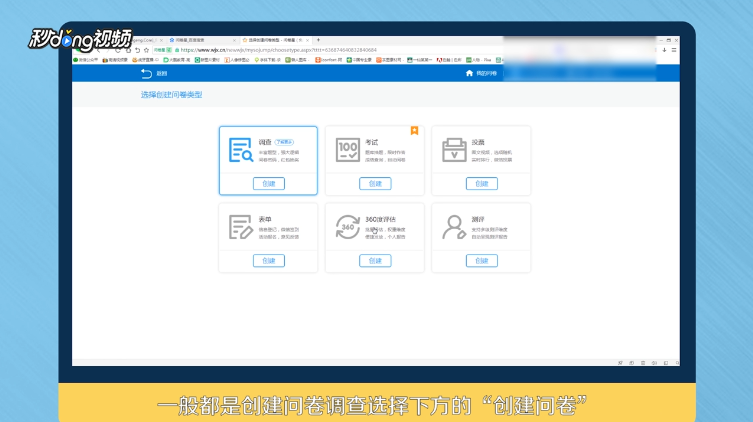Viewport: 753px width, 422px height.
Task: Click the 360度评估 circular arrows icon
Action: 348,227
